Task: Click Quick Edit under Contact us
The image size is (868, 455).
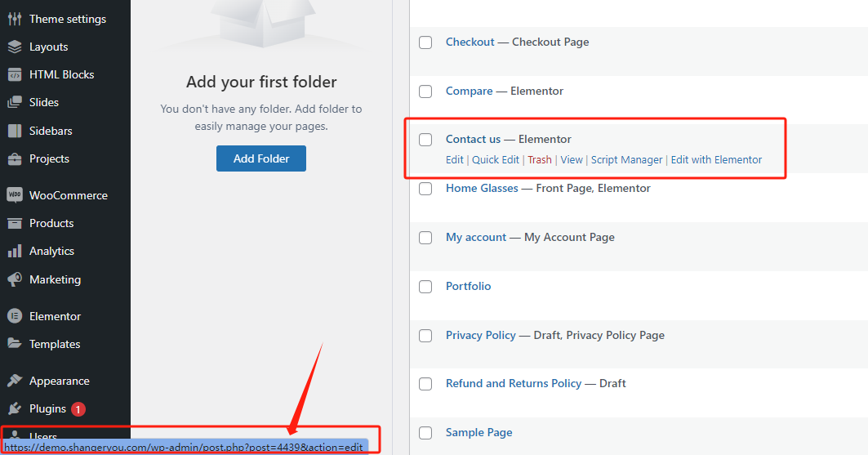Action: [x=496, y=160]
